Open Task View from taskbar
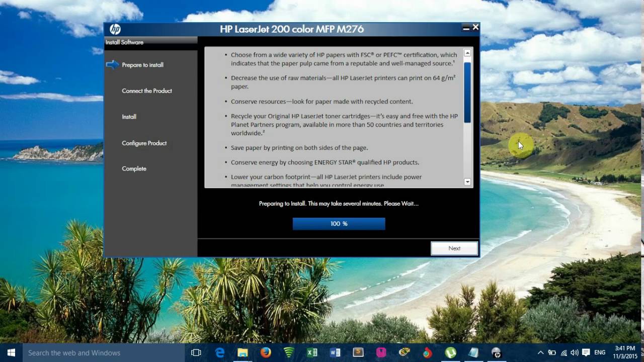This screenshot has height=362, width=644. coord(196,353)
